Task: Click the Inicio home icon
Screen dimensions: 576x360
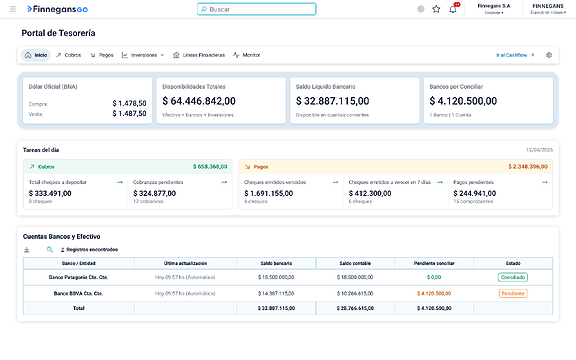Action: [x=28, y=55]
